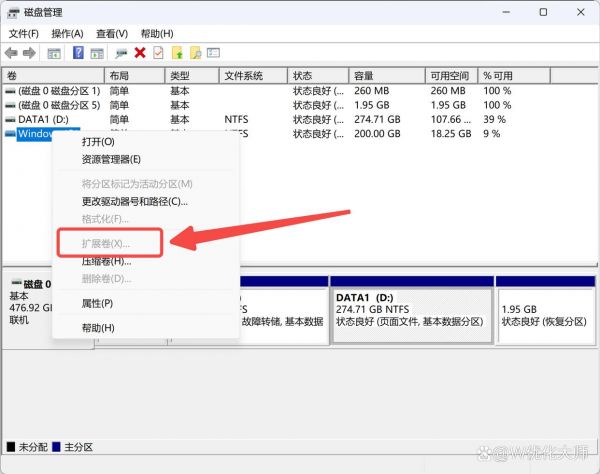Click the blue 主分区 legend swatch

pyautogui.click(x=56, y=447)
